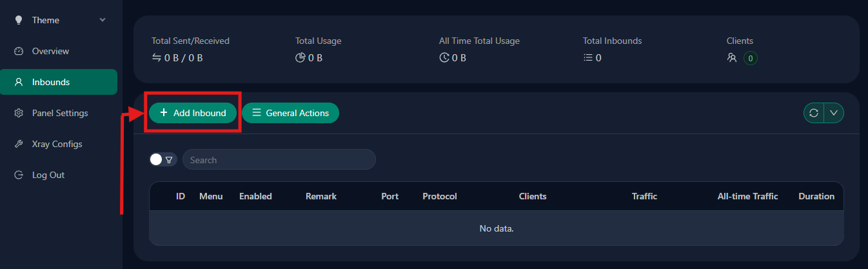868x269 pixels.
Task: Expand the Theme submenu chevron
Action: point(103,20)
